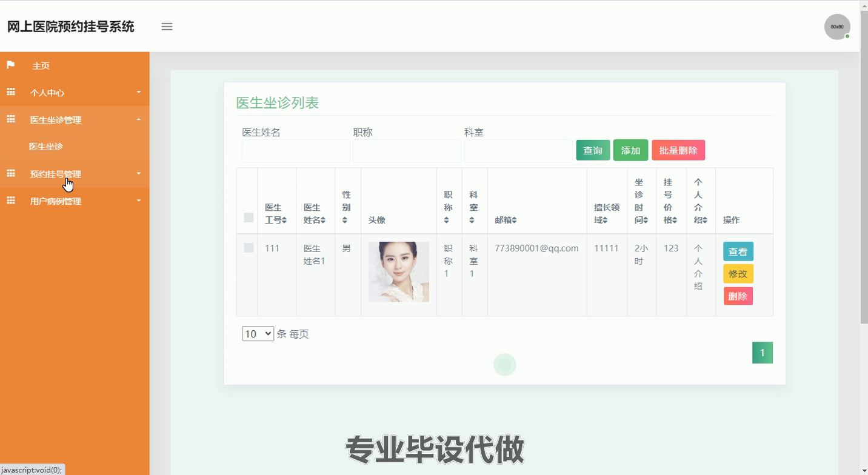The image size is (868, 475).
Task: Open 预约挂号管理 sidebar menu
Action: click(75, 174)
